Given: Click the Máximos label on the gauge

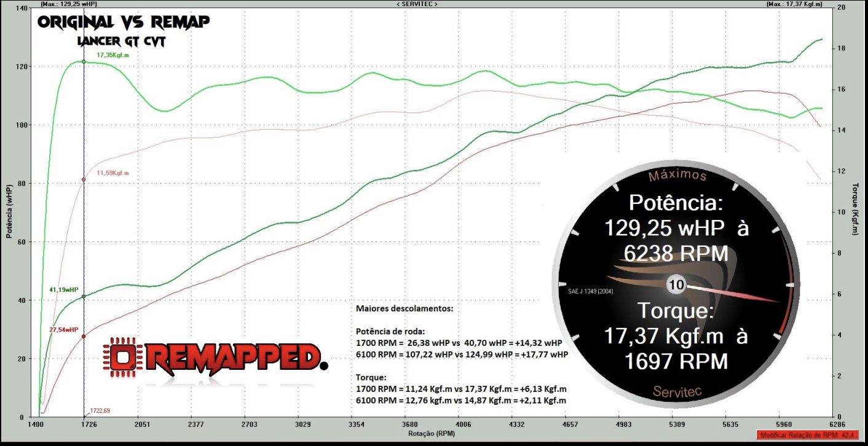Looking at the screenshot, I should [x=678, y=176].
